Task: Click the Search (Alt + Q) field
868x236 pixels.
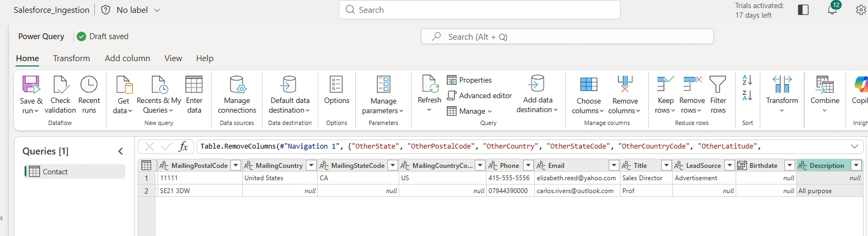Action: [567, 36]
